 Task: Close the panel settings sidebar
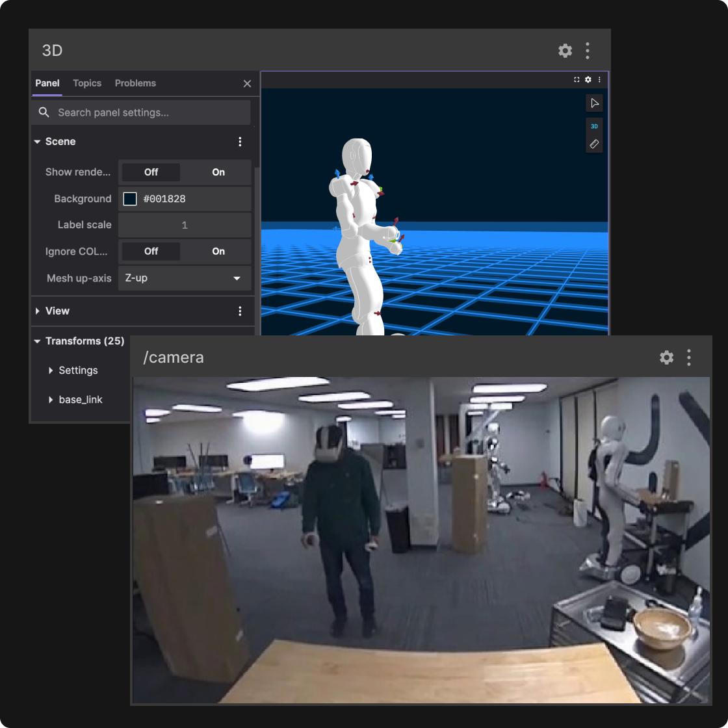(247, 83)
